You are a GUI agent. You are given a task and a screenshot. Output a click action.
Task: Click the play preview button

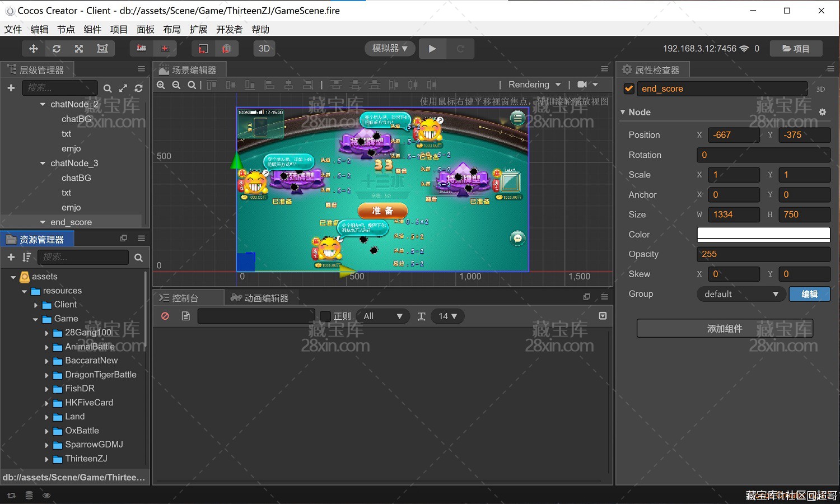coord(432,49)
